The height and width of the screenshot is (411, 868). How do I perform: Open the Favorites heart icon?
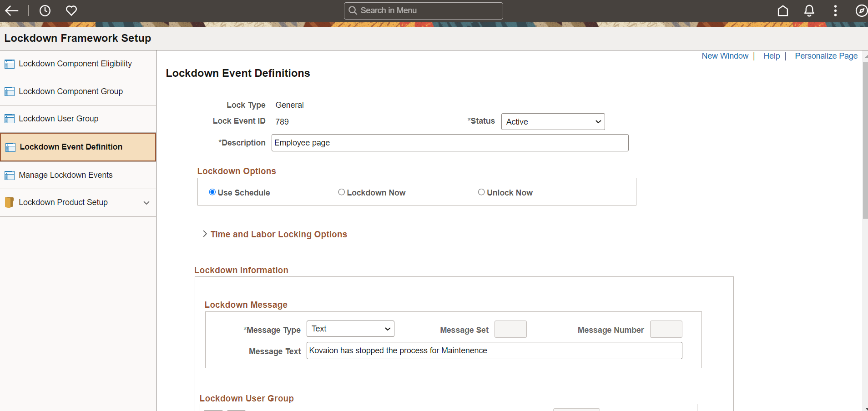tap(71, 10)
